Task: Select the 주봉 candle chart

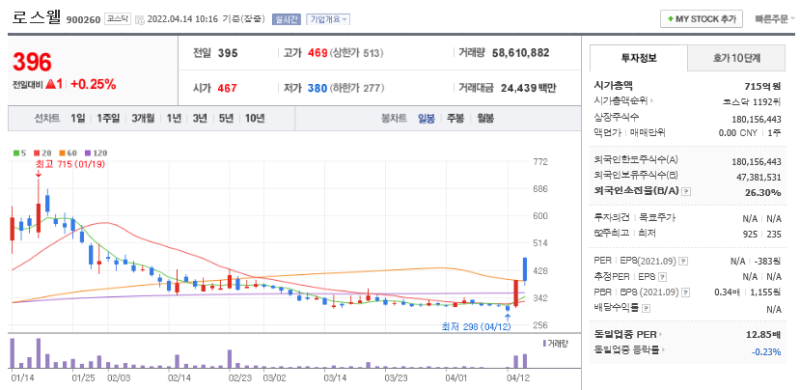Action: [456, 118]
